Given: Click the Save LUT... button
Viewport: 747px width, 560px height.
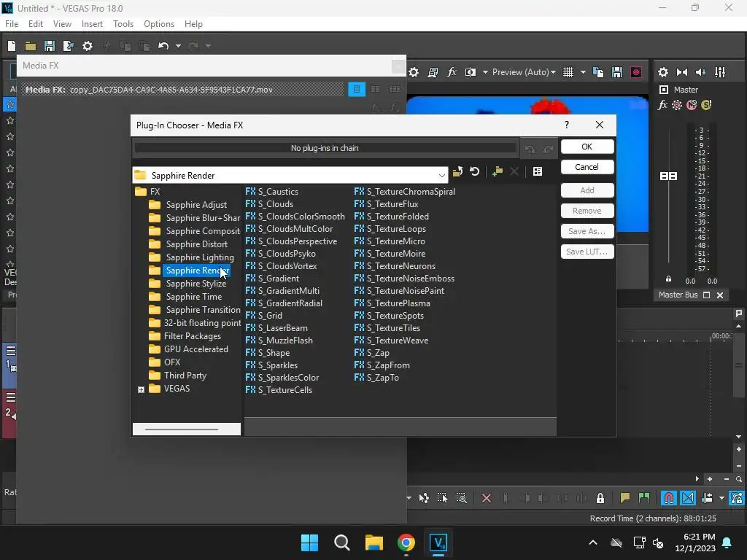Looking at the screenshot, I should (x=587, y=252).
